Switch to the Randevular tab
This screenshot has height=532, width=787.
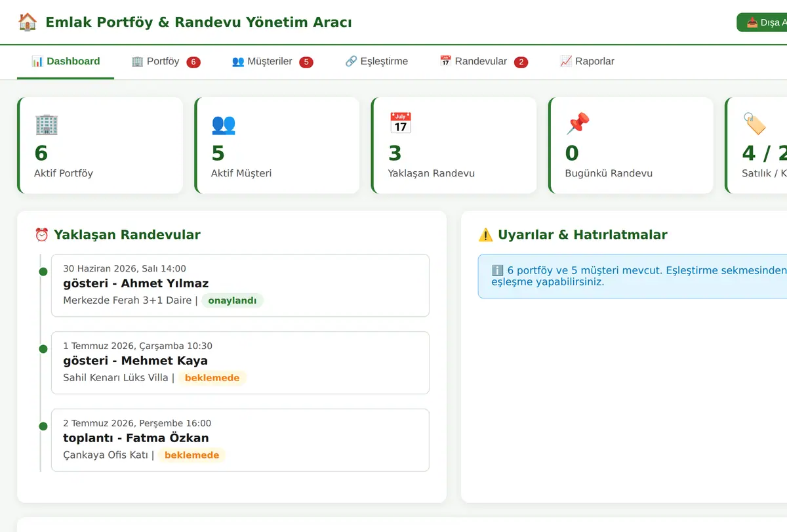click(x=483, y=62)
